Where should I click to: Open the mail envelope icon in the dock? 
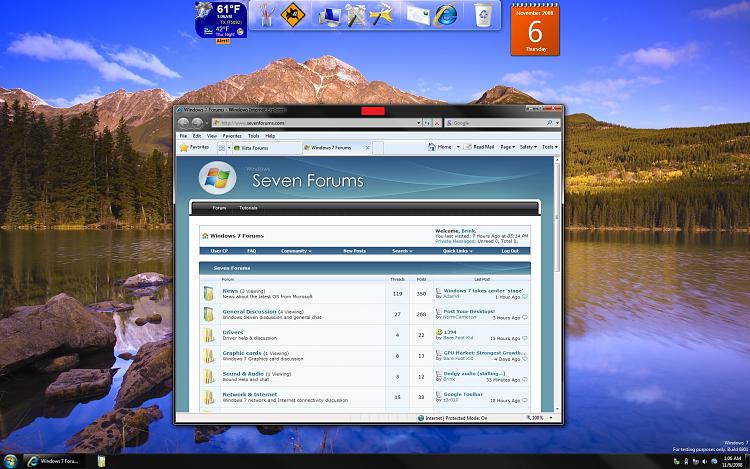point(418,14)
